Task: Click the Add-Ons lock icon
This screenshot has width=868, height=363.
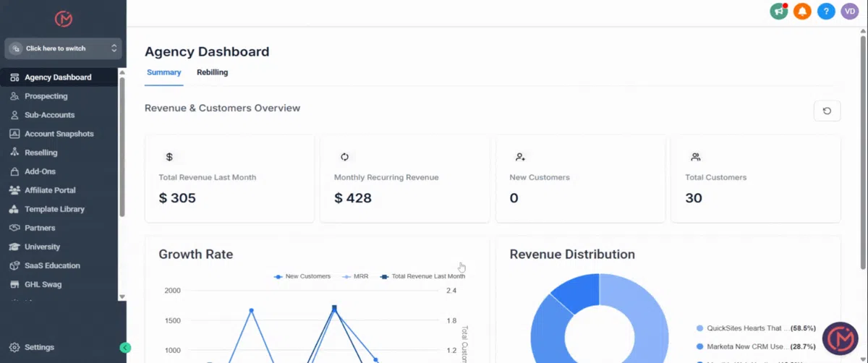Action: (14, 171)
